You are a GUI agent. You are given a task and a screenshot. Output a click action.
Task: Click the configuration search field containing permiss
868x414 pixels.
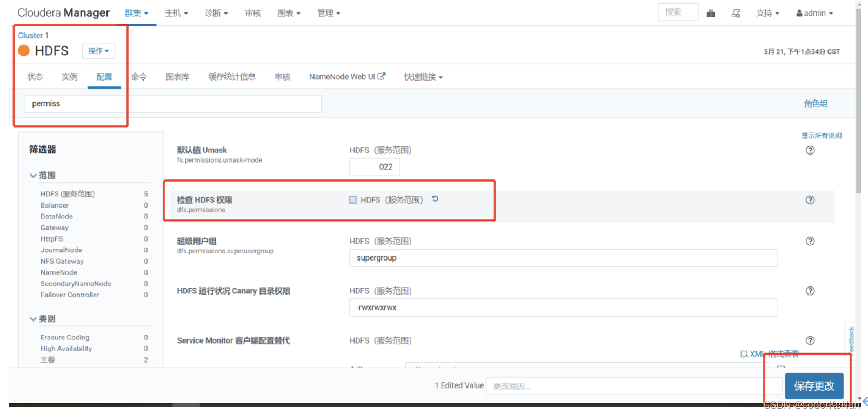[173, 104]
